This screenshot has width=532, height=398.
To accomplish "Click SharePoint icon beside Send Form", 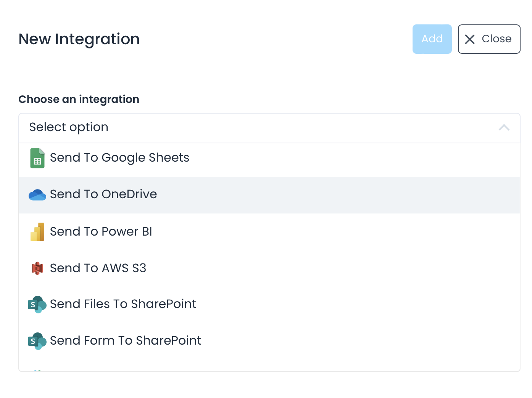I will (37, 341).
